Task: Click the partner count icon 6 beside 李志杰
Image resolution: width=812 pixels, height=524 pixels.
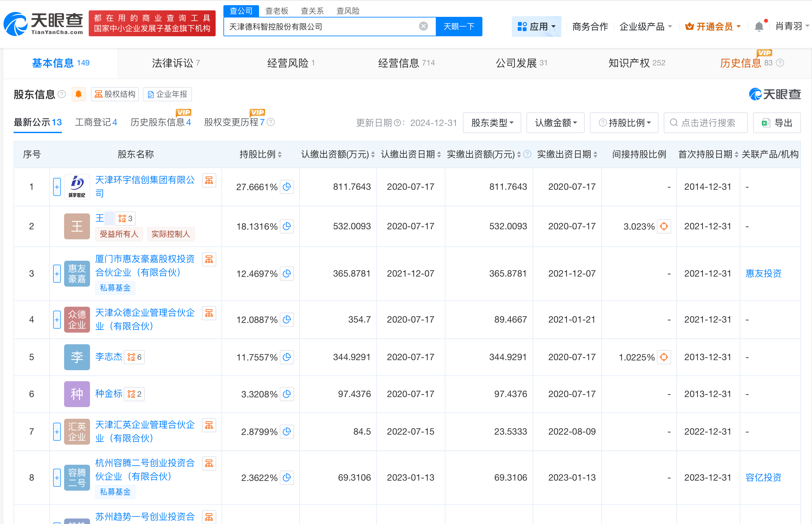Action: point(134,357)
